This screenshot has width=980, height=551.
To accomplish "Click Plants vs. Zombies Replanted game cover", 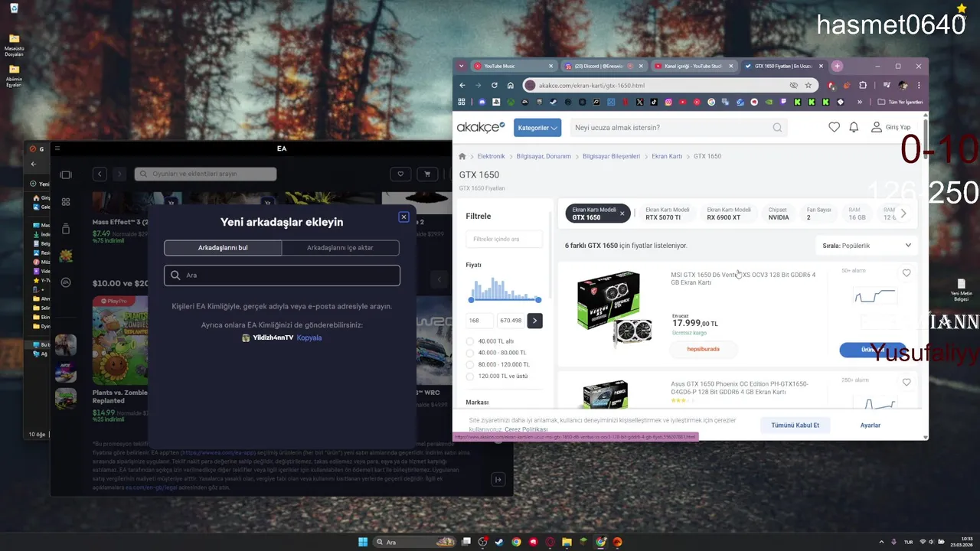I will 119,340.
